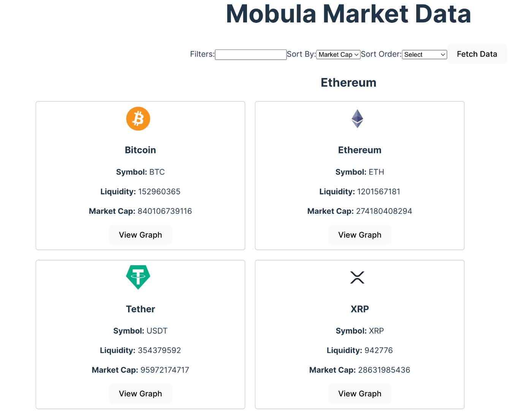Image resolution: width=532 pixels, height=415 pixels.
Task: Click View Graph on the Ethereum card
Action: pyautogui.click(x=359, y=235)
